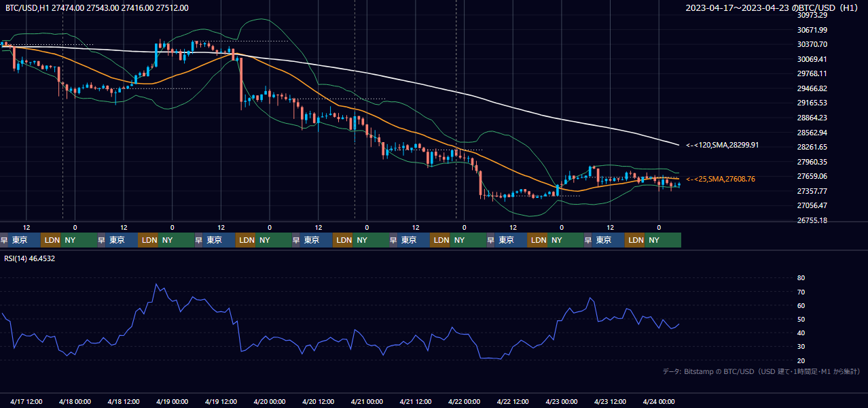Viewport: 868px width, 408px height.
Task: Click RSI scale value 80
Action: [x=801, y=278]
